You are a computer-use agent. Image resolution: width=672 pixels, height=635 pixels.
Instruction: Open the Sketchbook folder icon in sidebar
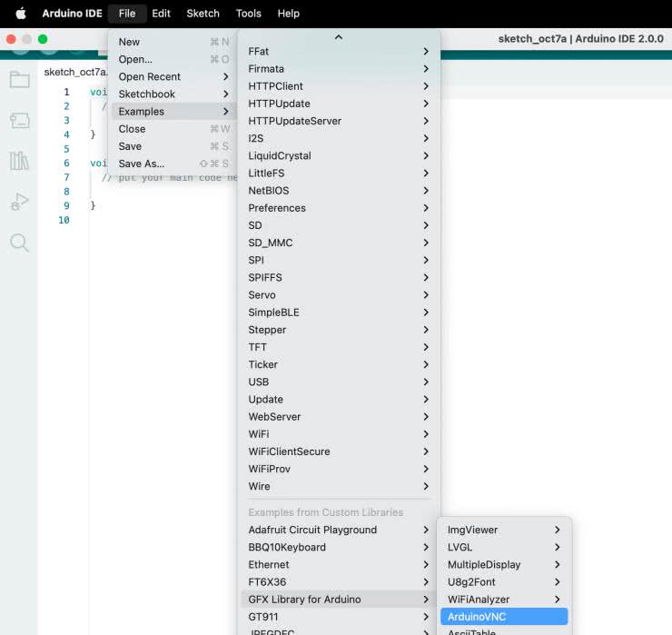[19, 80]
